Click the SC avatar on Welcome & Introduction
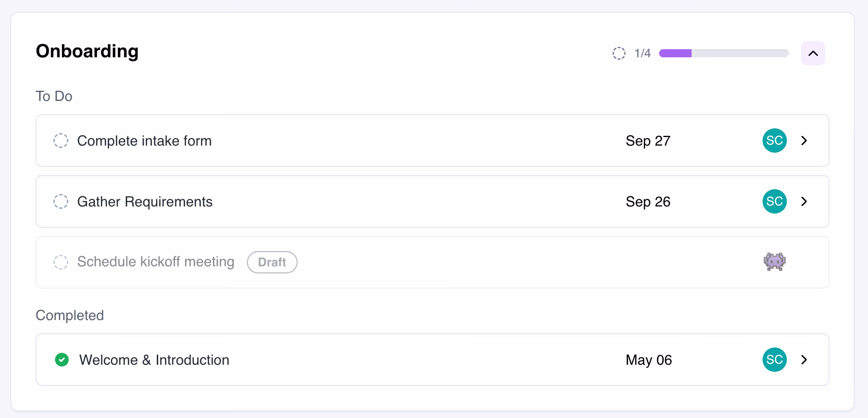Image resolution: width=868 pixels, height=418 pixels. pyautogui.click(x=774, y=360)
